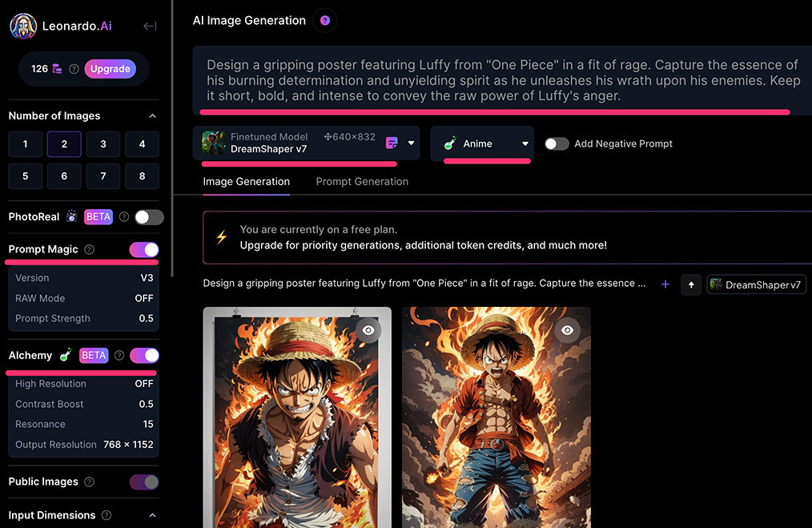Click PhotoReal help question mark
The height and width of the screenshot is (528, 812).
click(124, 217)
